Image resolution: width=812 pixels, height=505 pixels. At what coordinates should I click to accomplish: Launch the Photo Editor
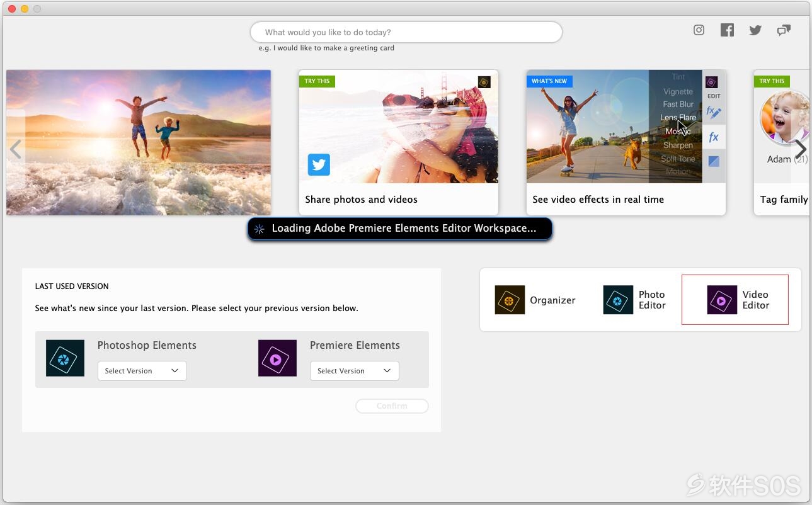[634, 300]
